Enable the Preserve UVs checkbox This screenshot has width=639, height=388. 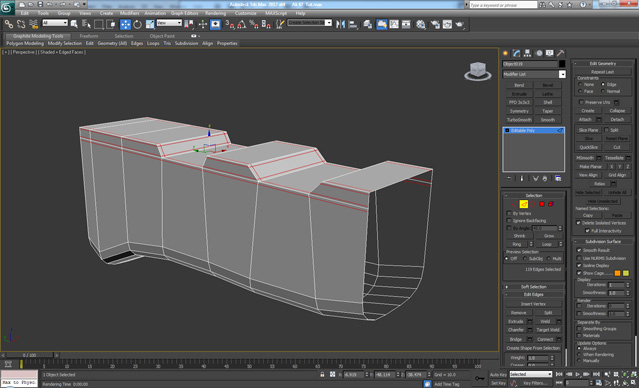click(582, 102)
